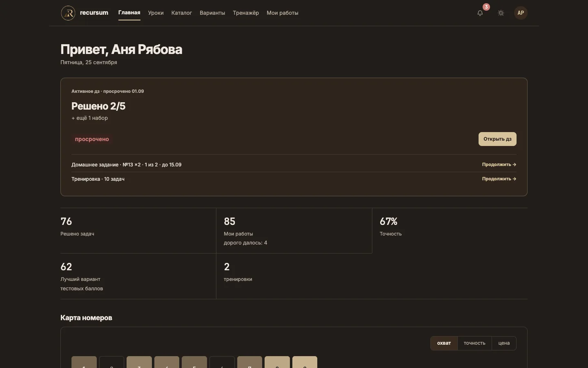Go to the Главная tab
This screenshot has height=368, width=588.
point(129,13)
